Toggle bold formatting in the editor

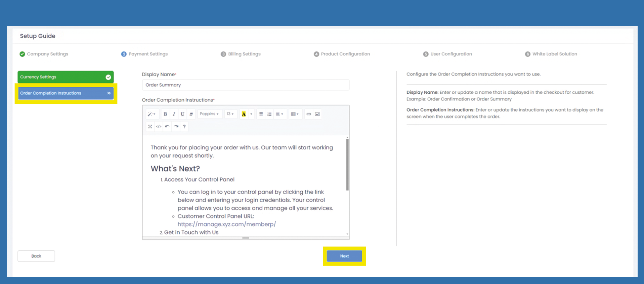click(165, 114)
